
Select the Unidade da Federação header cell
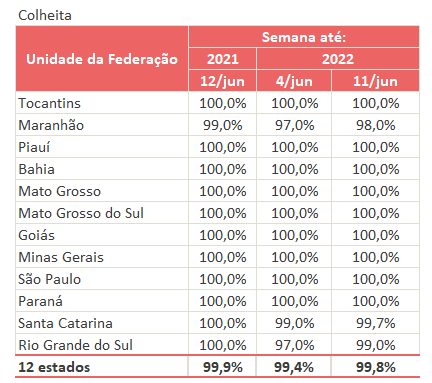tap(102, 59)
